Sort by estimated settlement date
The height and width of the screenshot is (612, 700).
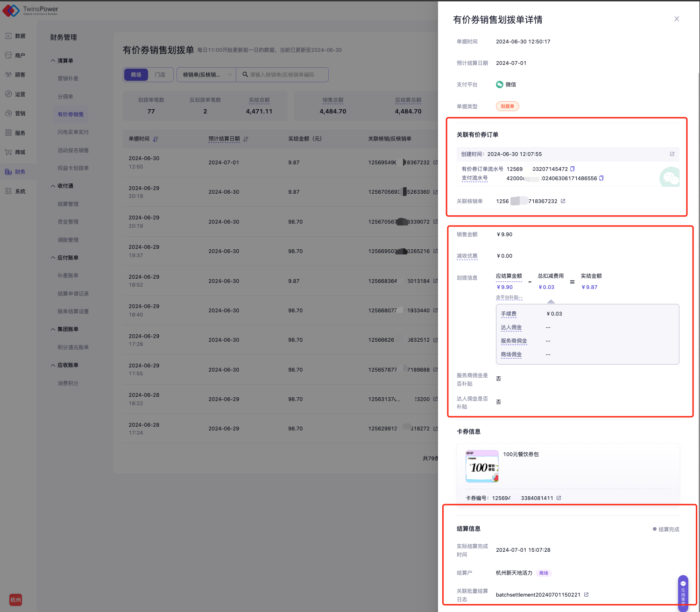pyautogui.click(x=246, y=139)
